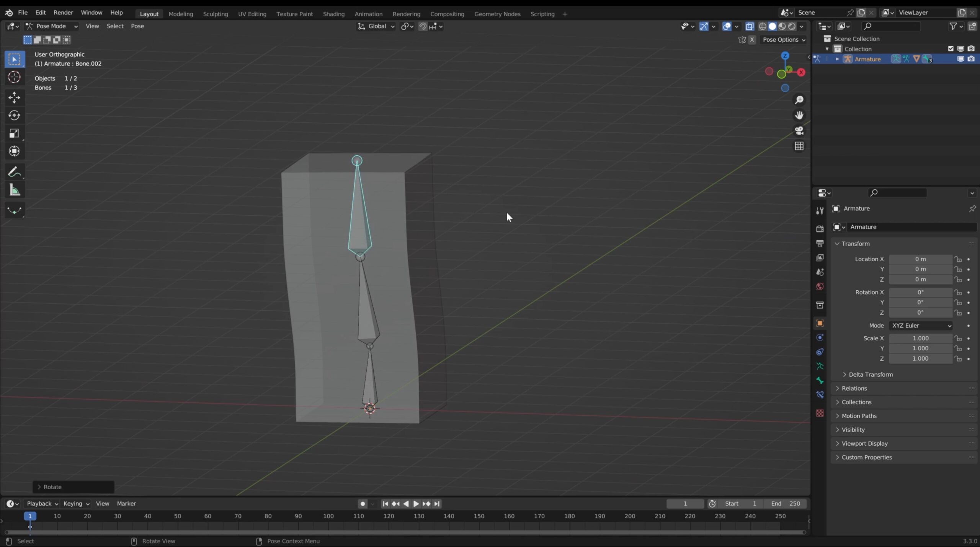Switch to the Animation workspace tab
Viewport: 980px width, 547px height.
pos(368,14)
